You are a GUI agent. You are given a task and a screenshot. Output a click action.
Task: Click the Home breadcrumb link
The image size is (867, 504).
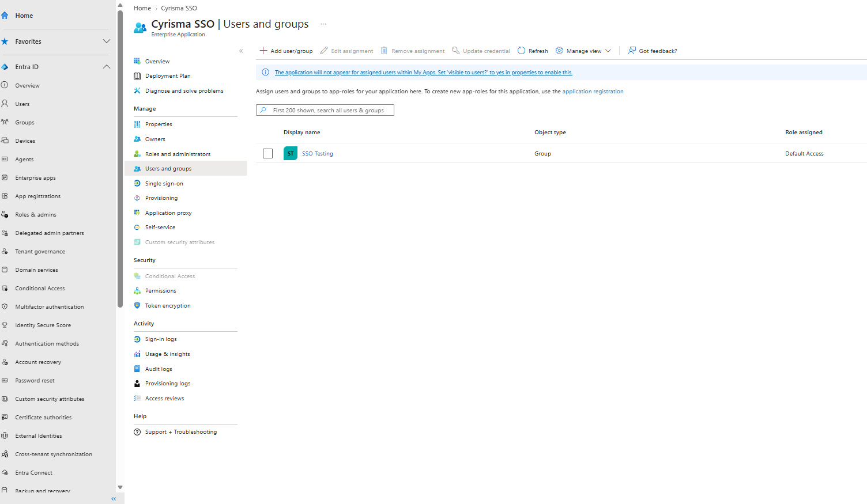[x=142, y=8]
